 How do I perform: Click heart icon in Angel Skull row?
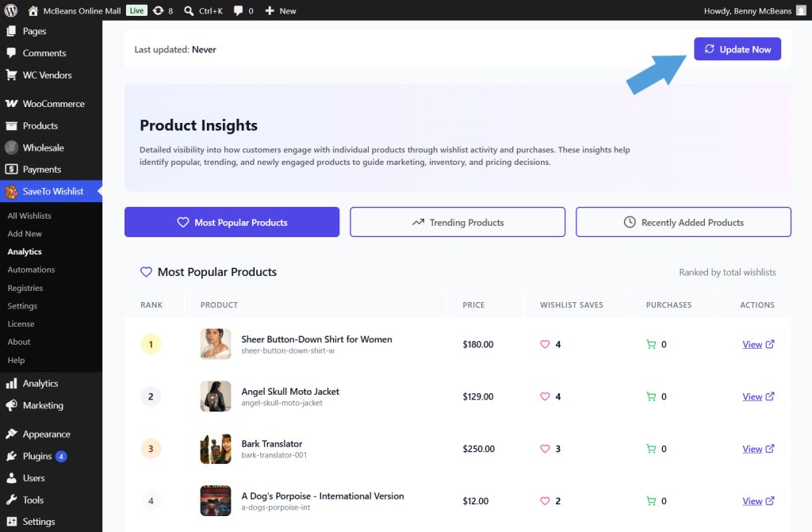click(x=545, y=396)
